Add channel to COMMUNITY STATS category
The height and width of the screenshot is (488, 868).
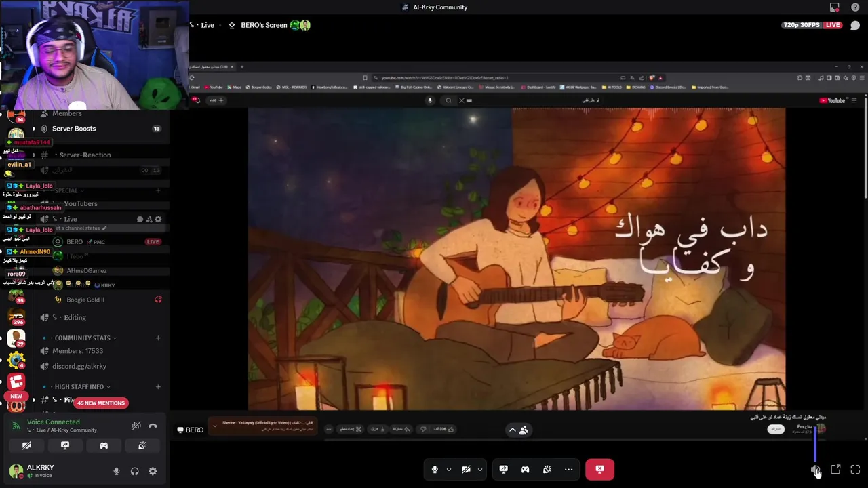coord(158,338)
